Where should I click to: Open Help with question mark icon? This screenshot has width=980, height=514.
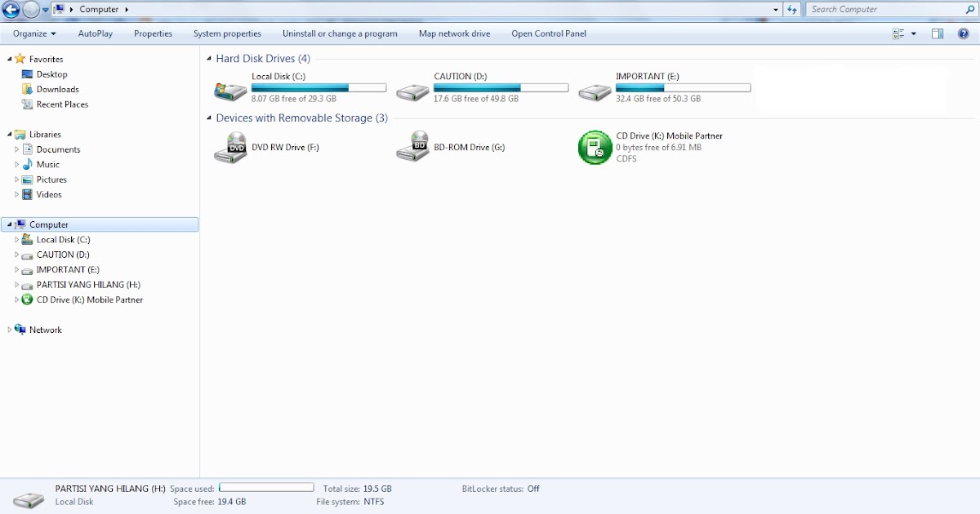[964, 33]
